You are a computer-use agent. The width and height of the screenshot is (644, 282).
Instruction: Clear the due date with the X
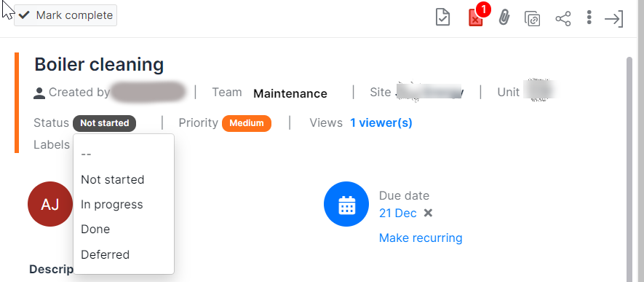[x=428, y=213]
